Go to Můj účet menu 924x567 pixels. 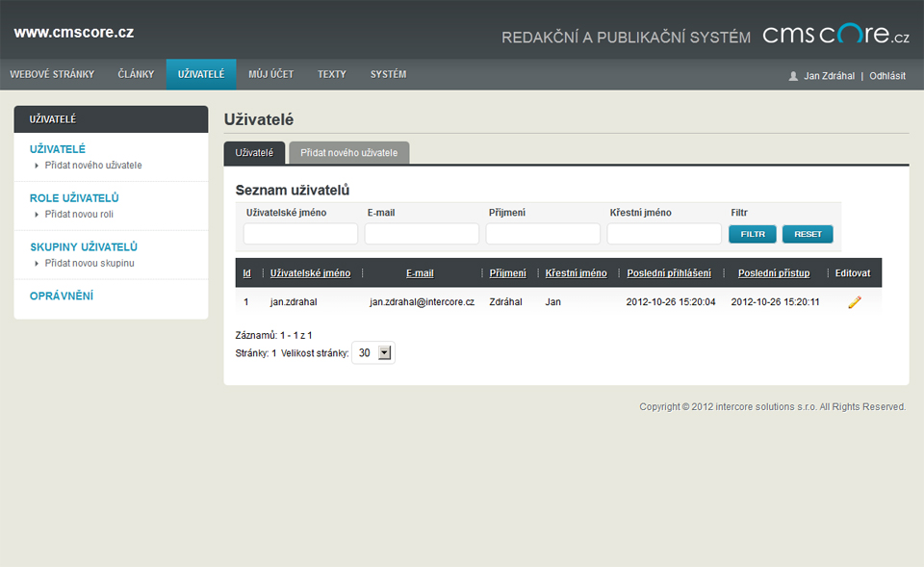271,74
